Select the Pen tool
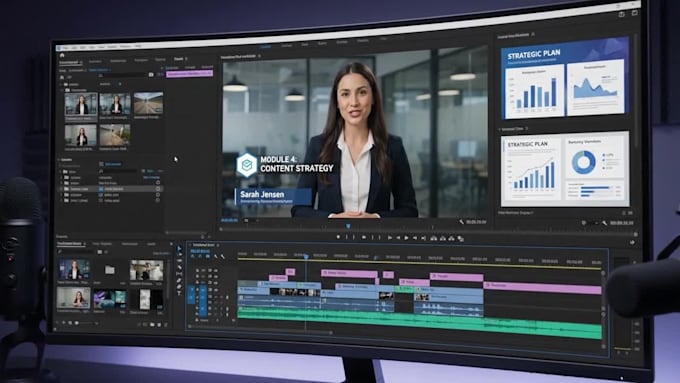Screen dimensions: 680x383 pyautogui.click(x=180, y=281)
